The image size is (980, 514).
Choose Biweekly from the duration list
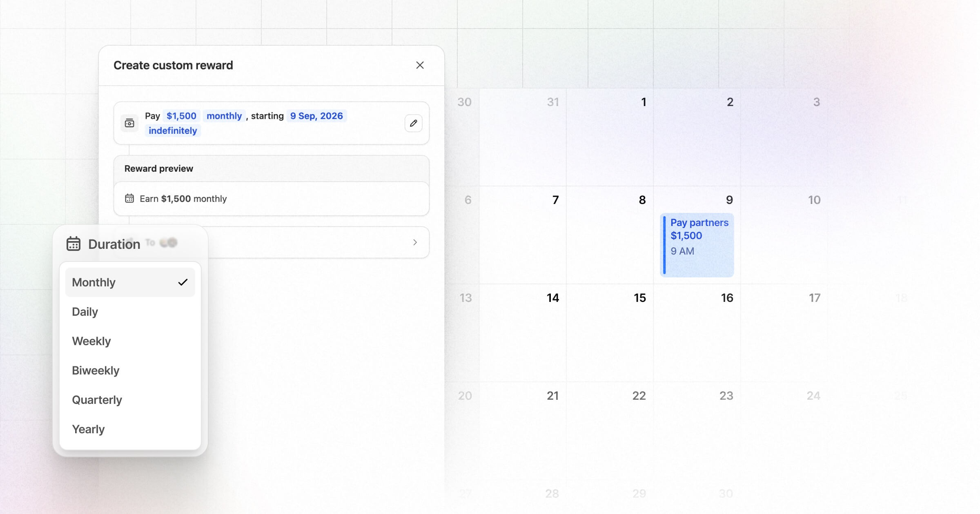coord(130,370)
